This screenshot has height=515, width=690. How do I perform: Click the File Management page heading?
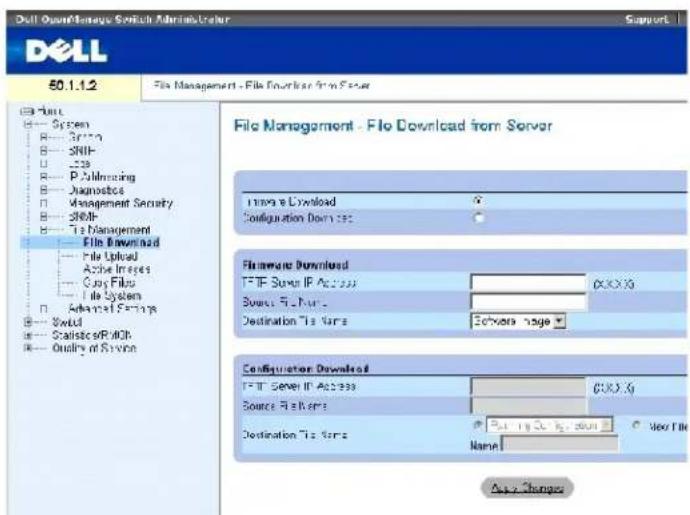pos(393,126)
